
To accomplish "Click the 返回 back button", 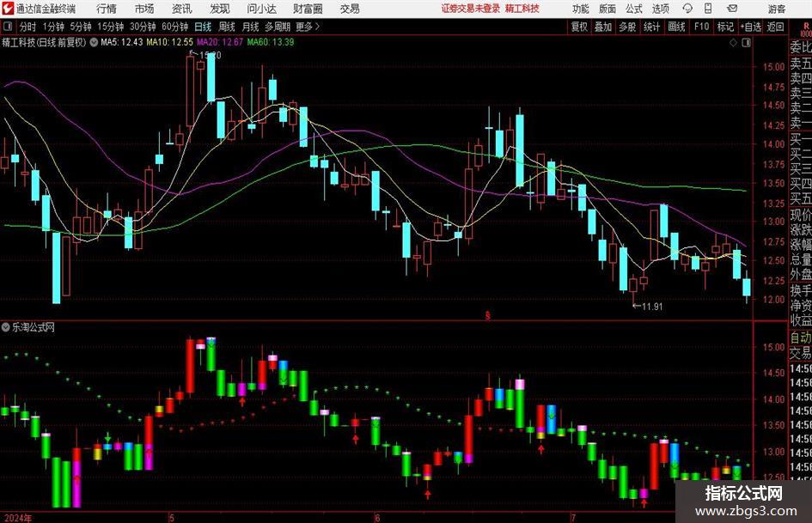I will pyautogui.click(x=775, y=27).
